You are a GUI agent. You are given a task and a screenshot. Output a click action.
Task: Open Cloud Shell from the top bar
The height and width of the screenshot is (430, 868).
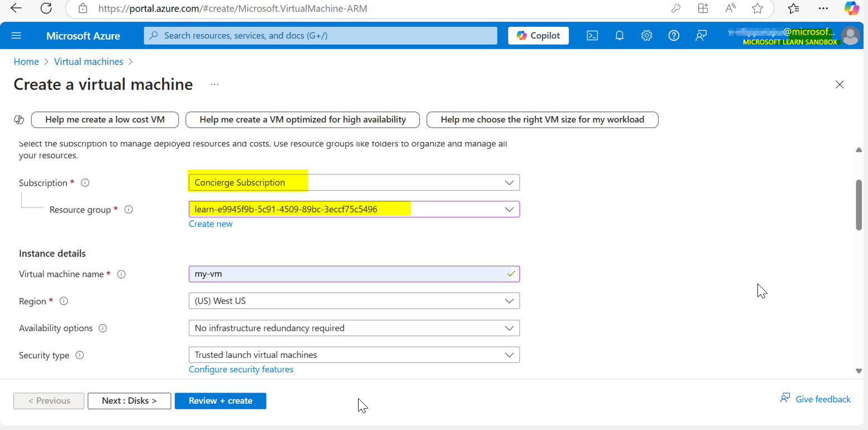pyautogui.click(x=592, y=35)
